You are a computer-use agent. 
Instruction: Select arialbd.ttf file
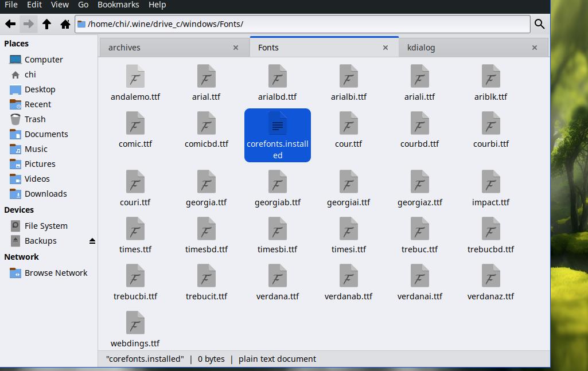(278, 83)
